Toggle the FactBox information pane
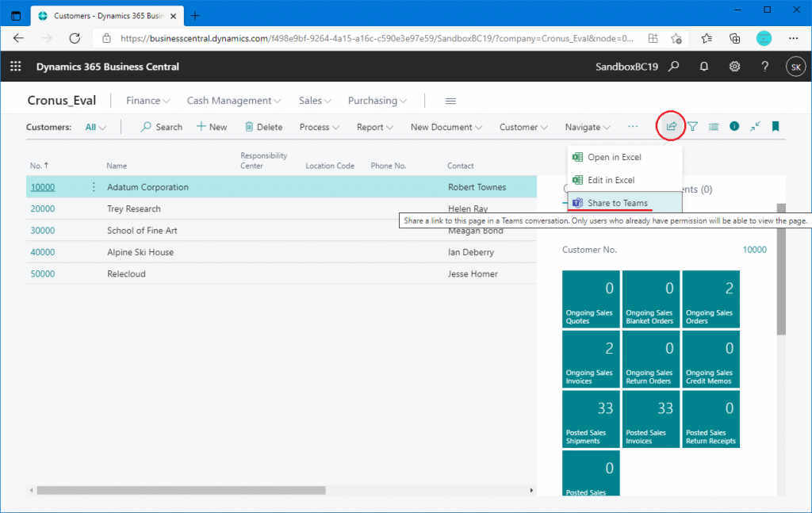812x513 pixels. [734, 126]
